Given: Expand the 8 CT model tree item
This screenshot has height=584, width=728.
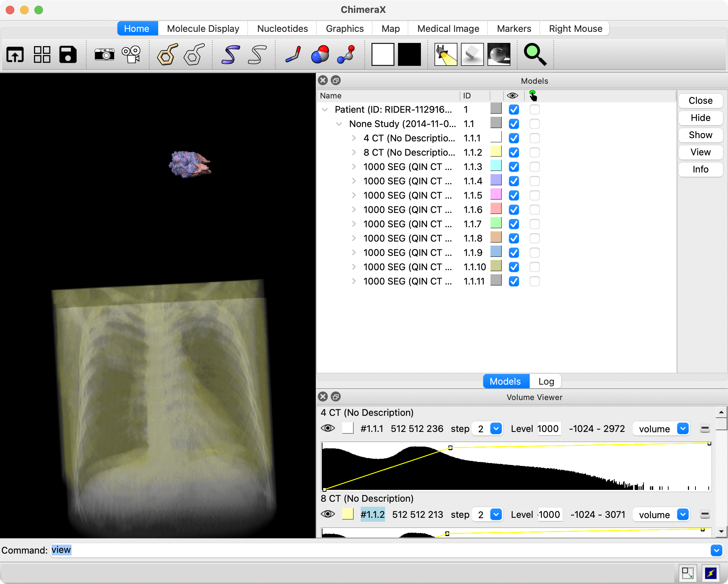Looking at the screenshot, I should 354,152.
